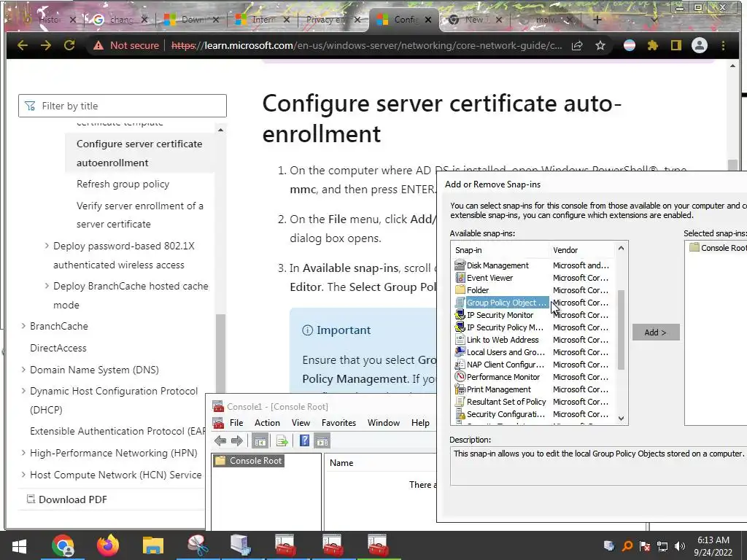
Task: Expand Host Compute Network (HCN) Service
Action: tap(23, 475)
